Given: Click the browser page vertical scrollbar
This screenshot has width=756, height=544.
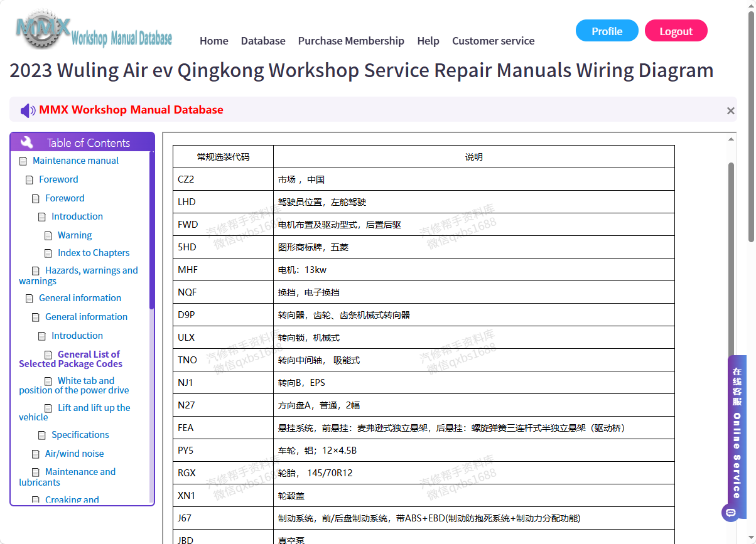Looking at the screenshot, I should (752, 125).
